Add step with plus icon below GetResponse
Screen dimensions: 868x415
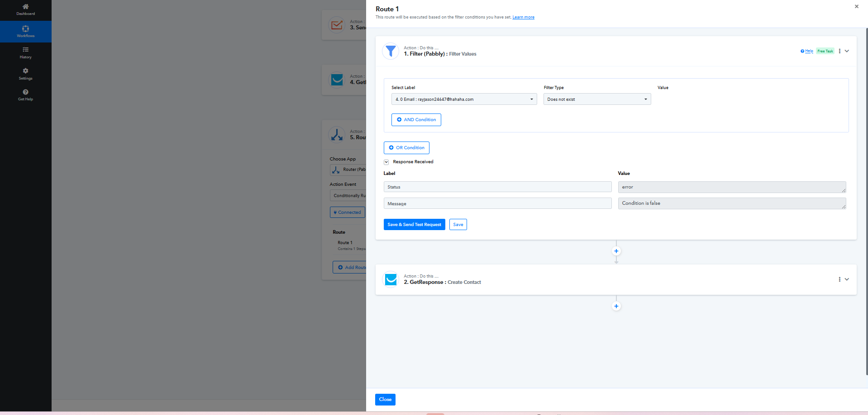(x=616, y=306)
